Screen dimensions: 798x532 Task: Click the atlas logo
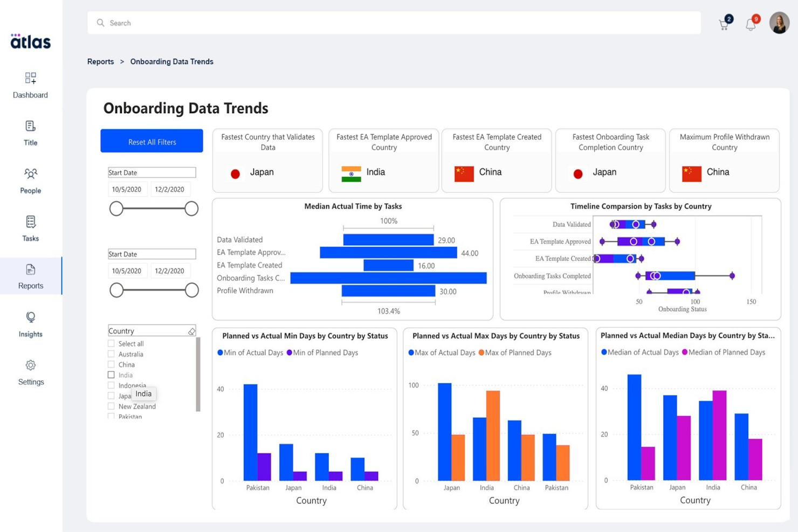tap(30, 42)
